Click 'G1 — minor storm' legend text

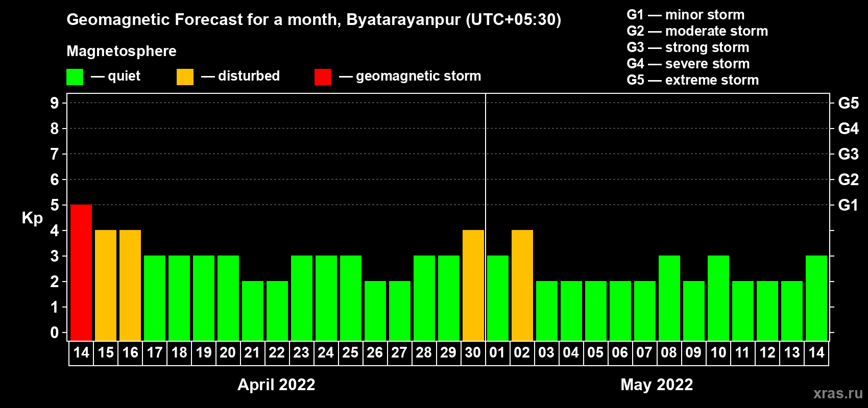click(686, 15)
